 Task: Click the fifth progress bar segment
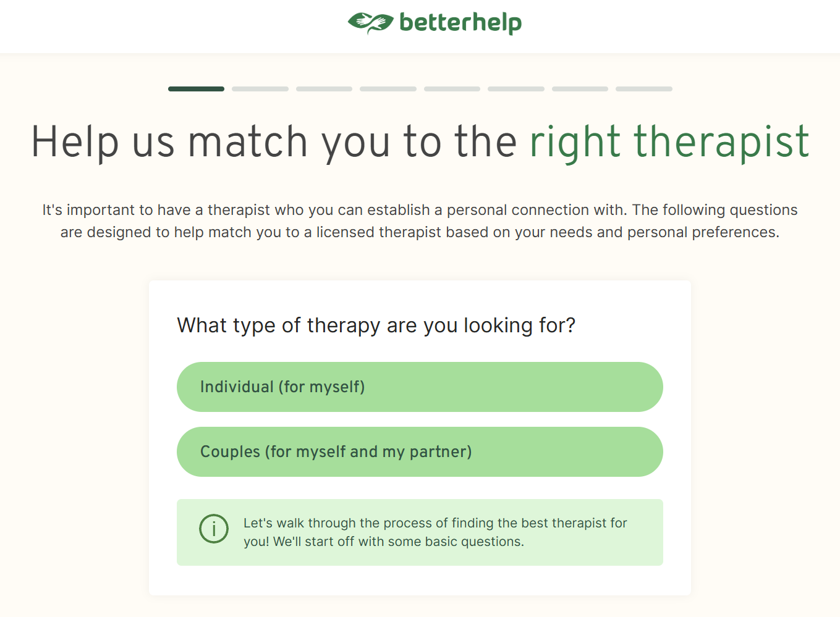point(452,88)
